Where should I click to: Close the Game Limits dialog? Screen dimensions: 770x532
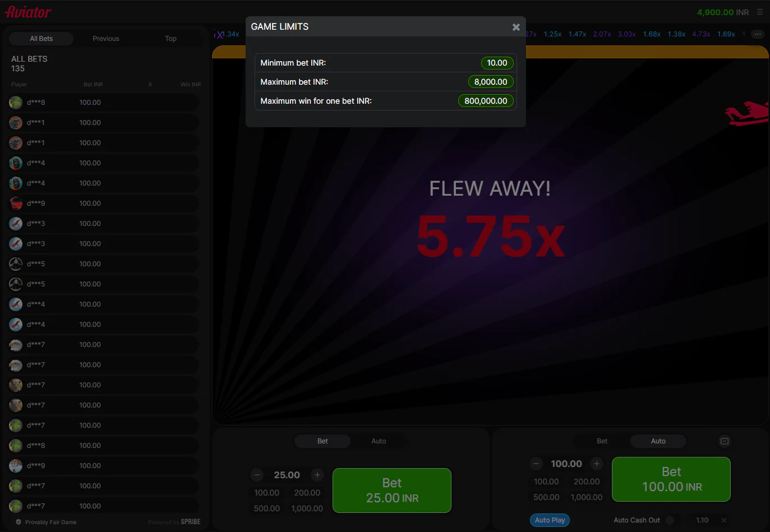coord(516,27)
